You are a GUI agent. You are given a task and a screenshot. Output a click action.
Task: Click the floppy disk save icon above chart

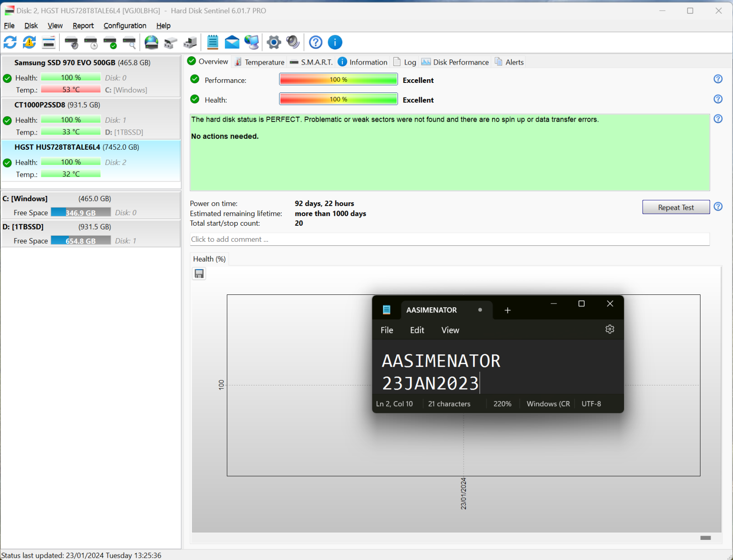pos(199,274)
